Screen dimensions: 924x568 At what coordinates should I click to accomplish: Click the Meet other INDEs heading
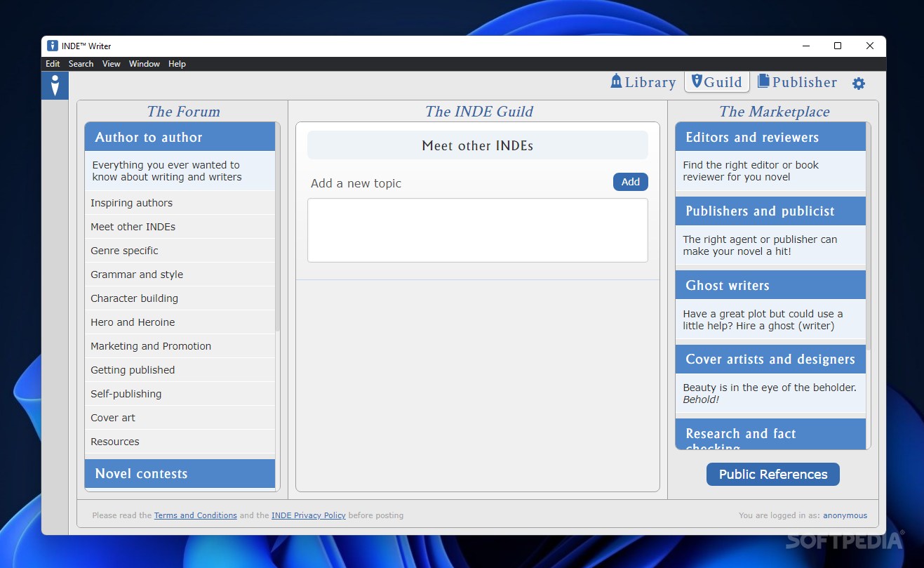478,145
